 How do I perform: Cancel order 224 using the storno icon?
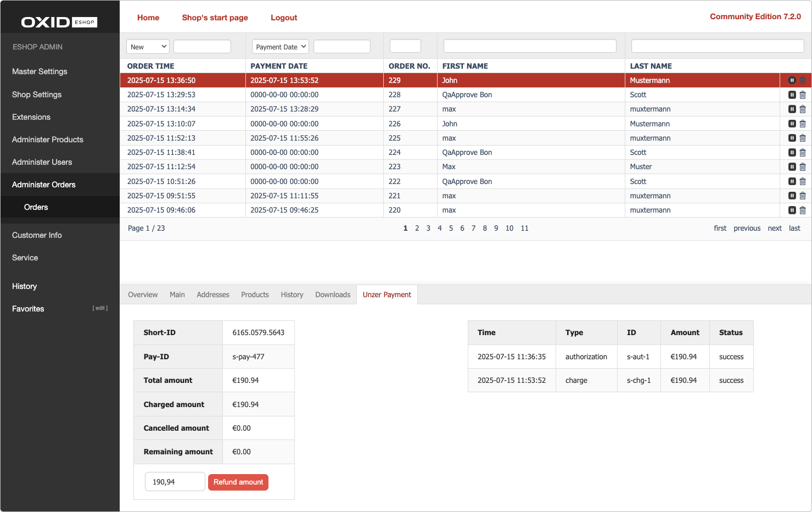(792, 152)
